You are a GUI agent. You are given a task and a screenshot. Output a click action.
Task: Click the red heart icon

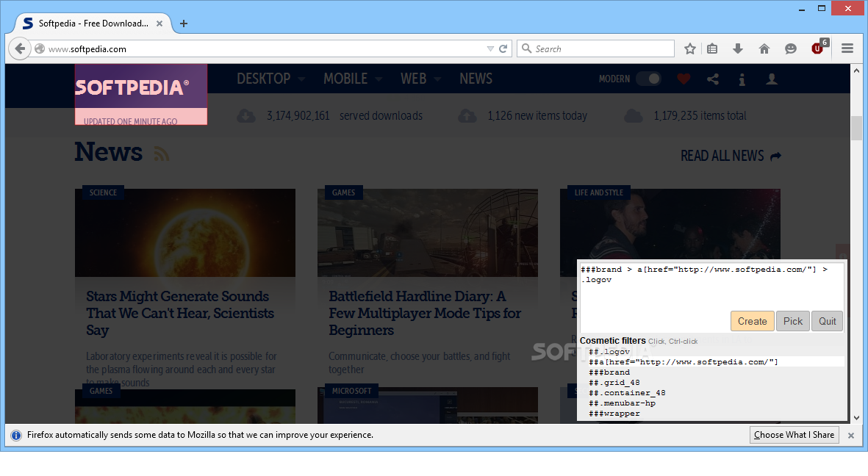(x=684, y=79)
